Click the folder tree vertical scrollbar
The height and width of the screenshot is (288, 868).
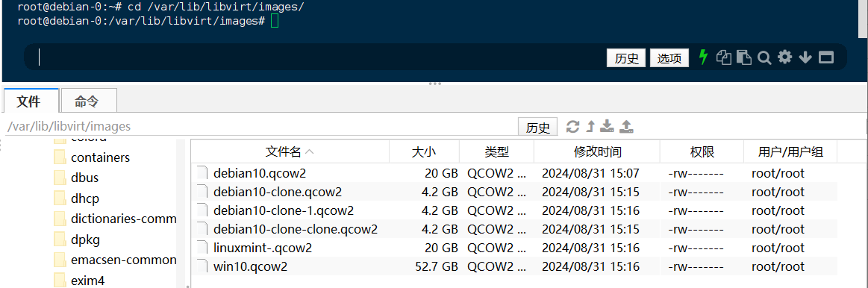point(181,213)
